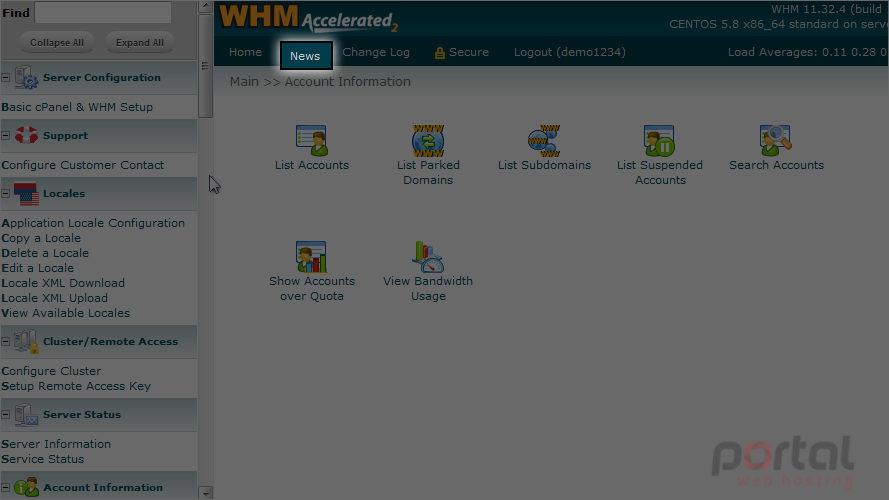The image size is (889, 500).
Task: Open Setup Remote Access Key link
Action: 76,386
